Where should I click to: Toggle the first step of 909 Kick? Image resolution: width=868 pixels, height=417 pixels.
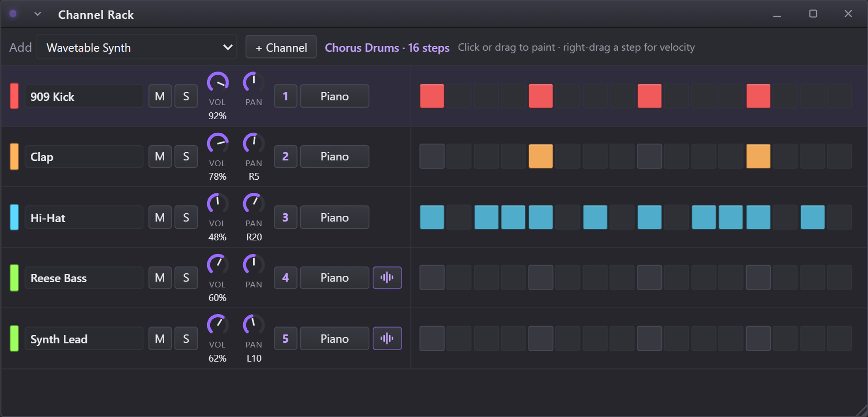[x=432, y=96]
